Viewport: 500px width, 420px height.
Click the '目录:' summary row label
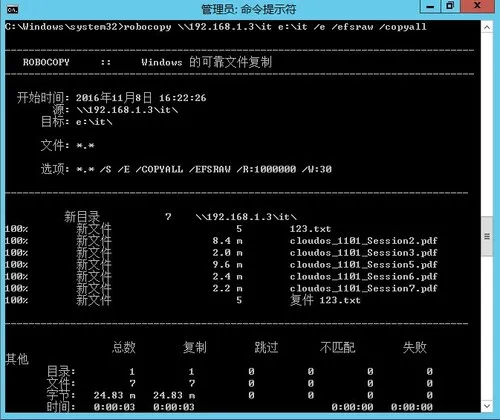(61, 371)
